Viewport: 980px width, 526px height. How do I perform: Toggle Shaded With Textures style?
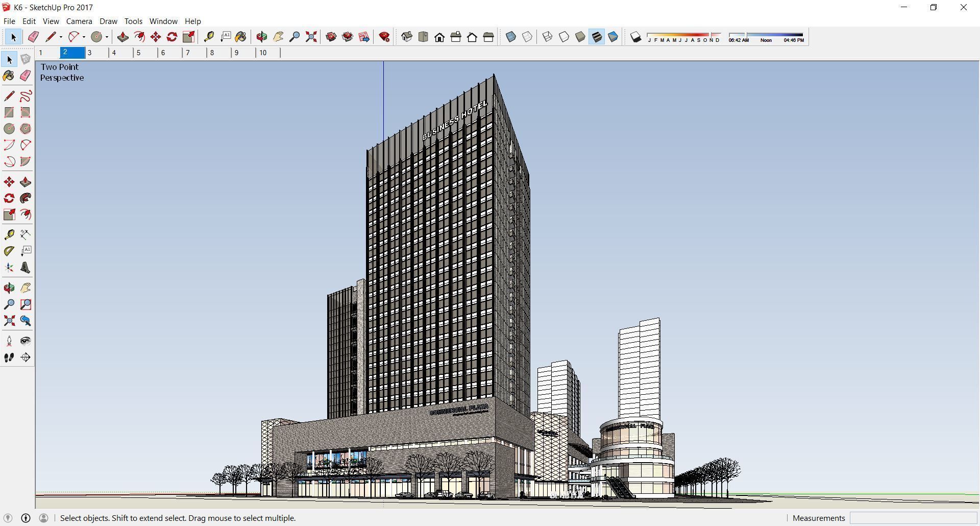597,37
